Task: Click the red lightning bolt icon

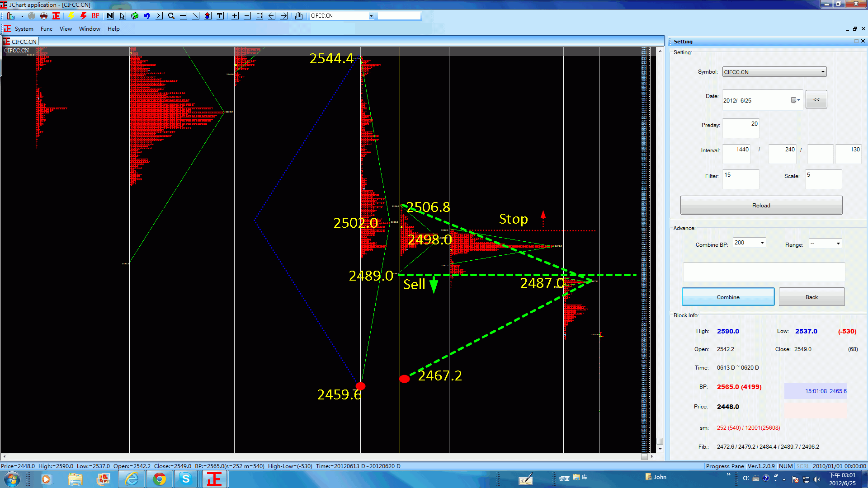Action: 83,16
